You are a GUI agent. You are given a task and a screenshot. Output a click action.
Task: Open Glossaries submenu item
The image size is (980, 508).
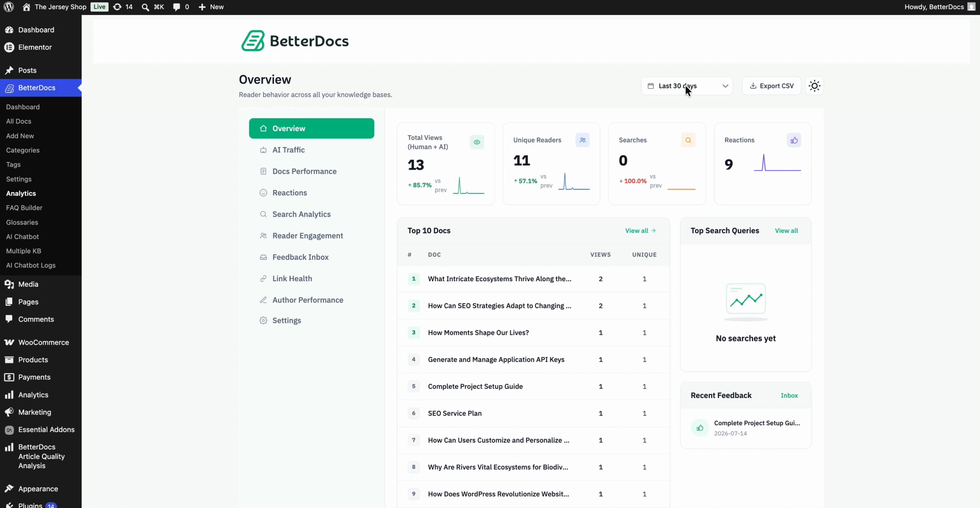tap(22, 222)
